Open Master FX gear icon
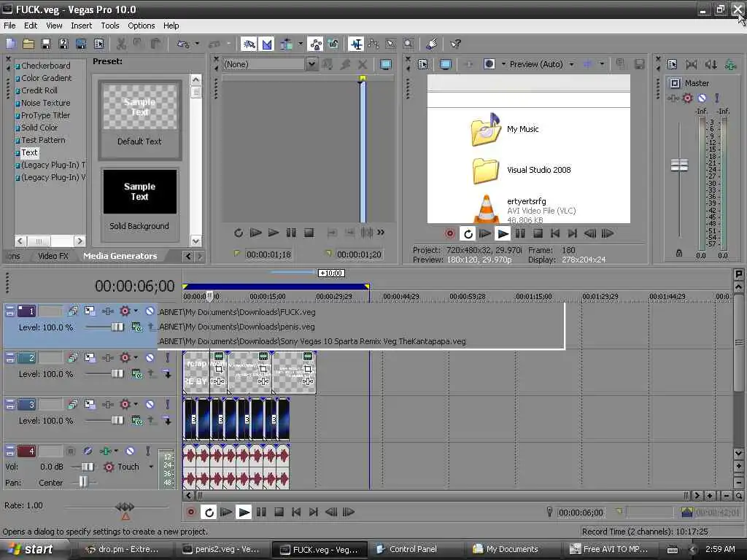Image resolution: width=747 pixels, height=560 pixels. [687, 98]
